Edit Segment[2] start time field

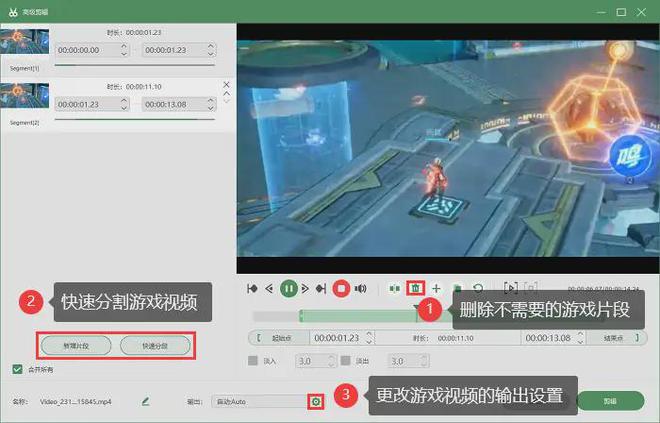[x=88, y=104]
